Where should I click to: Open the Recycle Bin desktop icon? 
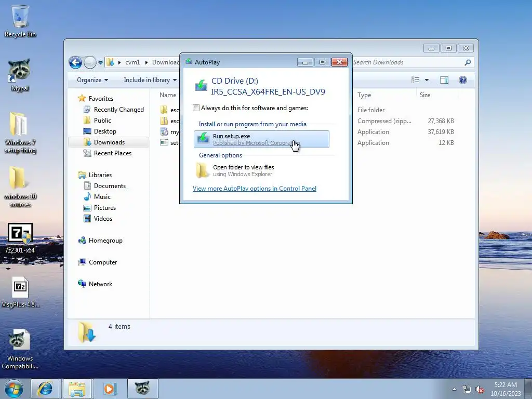pos(20,21)
